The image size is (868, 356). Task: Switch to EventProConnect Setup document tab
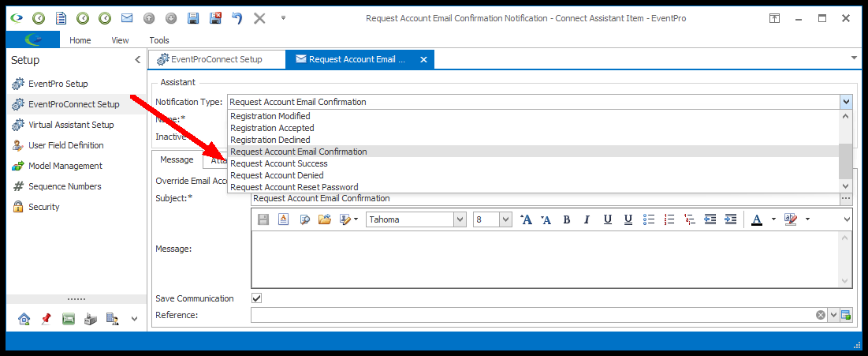pyautogui.click(x=217, y=59)
